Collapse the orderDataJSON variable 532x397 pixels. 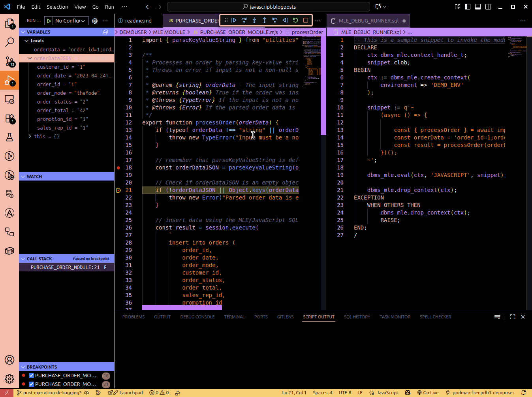pos(29,58)
